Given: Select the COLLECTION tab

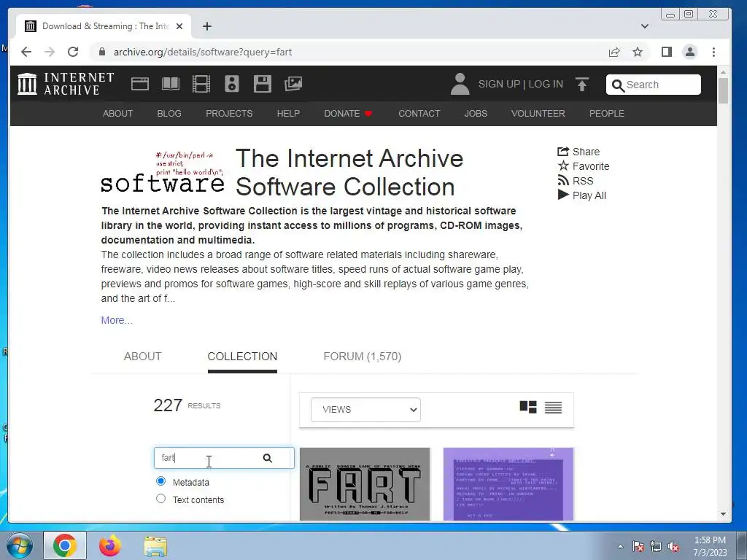Looking at the screenshot, I should (x=242, y=356).
